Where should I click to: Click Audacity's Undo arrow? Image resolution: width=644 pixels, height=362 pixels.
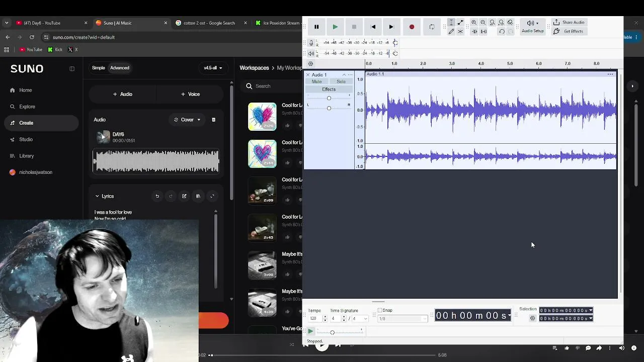[502, 32]
